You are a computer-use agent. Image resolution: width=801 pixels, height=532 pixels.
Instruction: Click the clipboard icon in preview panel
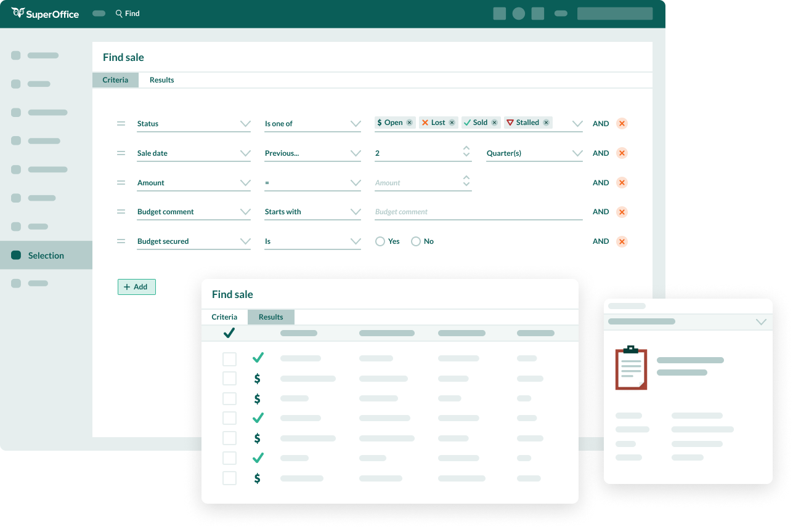point(632,368)
